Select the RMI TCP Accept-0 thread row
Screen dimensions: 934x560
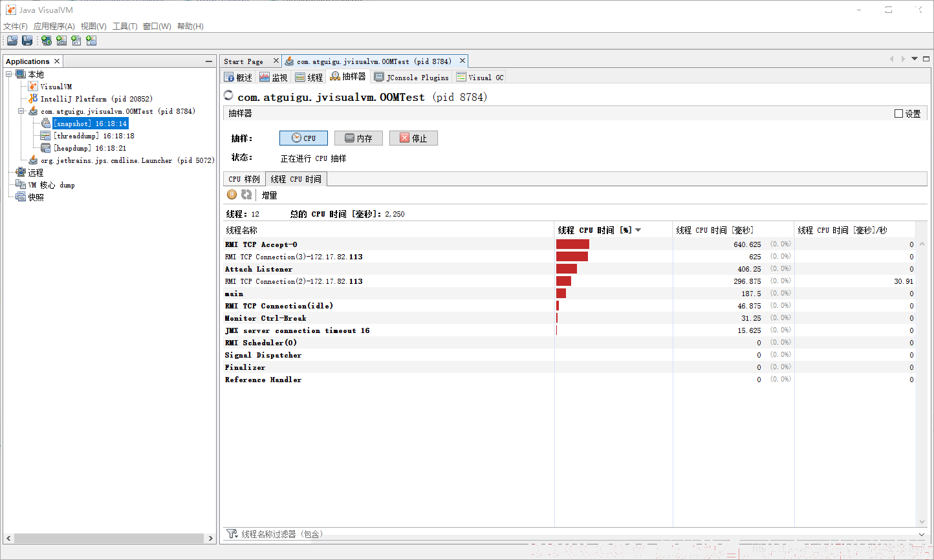[570, 244]
